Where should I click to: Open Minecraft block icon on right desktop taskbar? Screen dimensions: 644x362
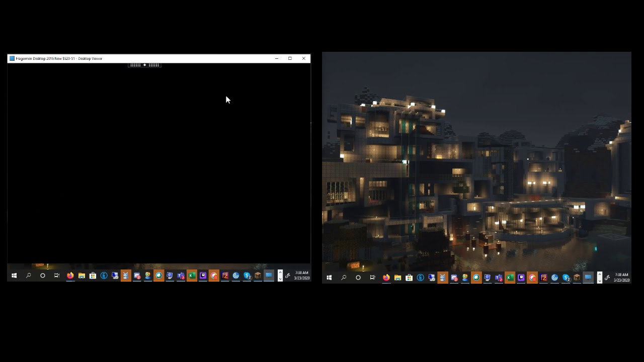click(x=577, y=278)
